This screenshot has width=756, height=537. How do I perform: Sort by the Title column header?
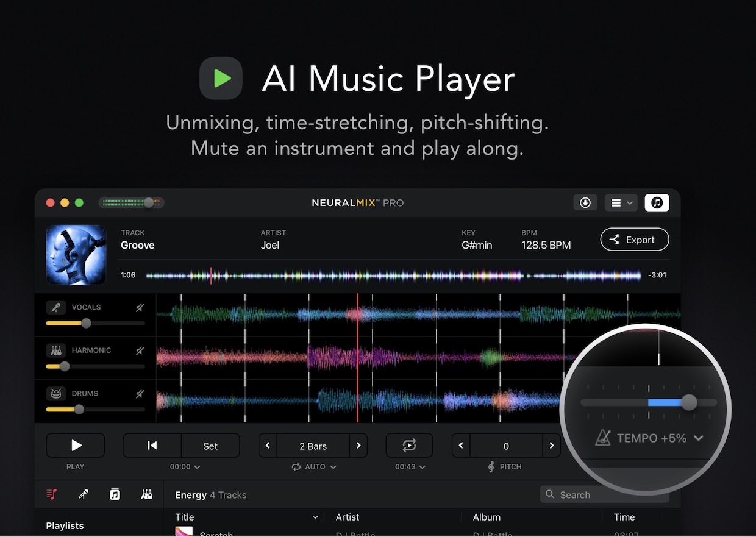click(x=185, y=517)
